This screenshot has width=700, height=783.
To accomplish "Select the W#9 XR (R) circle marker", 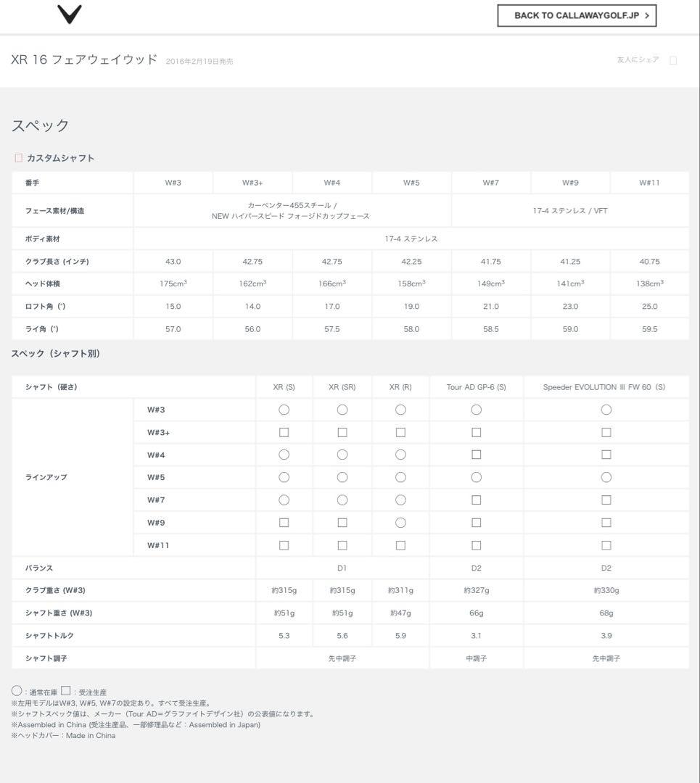I will (x=400, y=523).
